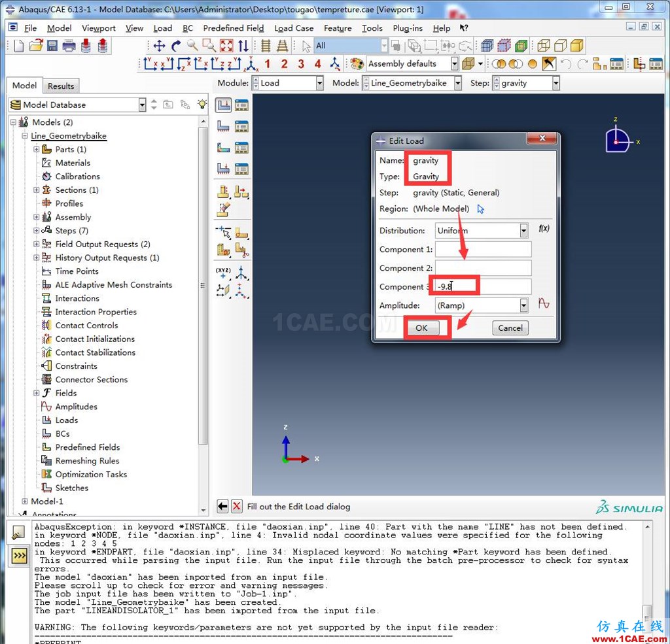Open the Load Manager icon
This screenshot has width=670, height=644.
pyautogui.click(x=241, y=105)
